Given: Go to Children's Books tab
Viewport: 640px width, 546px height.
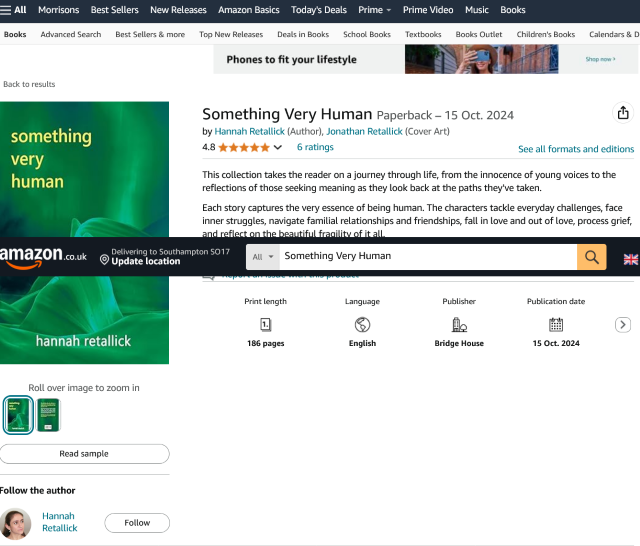Looking at the screenshot, I should 545,34.
